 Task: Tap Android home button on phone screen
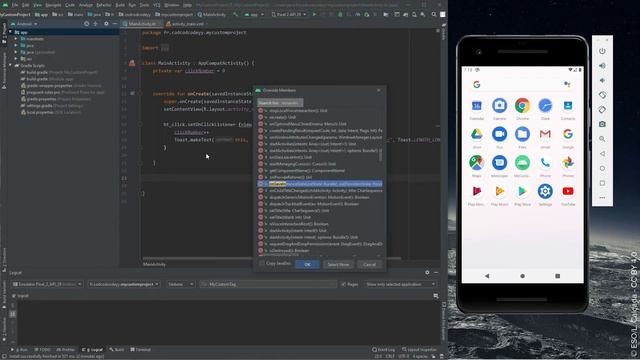pos(522,276)
